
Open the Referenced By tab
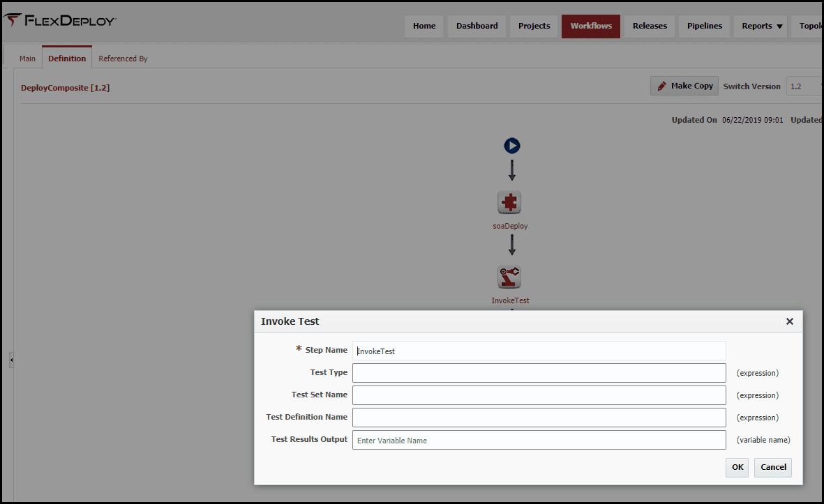coord(123,59)
